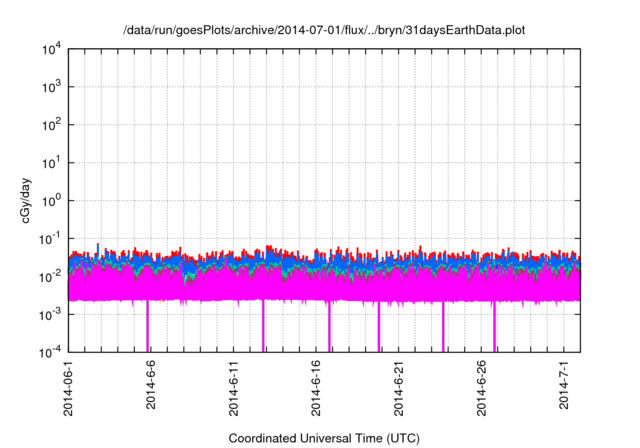The image size is (640, 448).
Task: Click the '2014-6-16' date label
Action: 316,388
